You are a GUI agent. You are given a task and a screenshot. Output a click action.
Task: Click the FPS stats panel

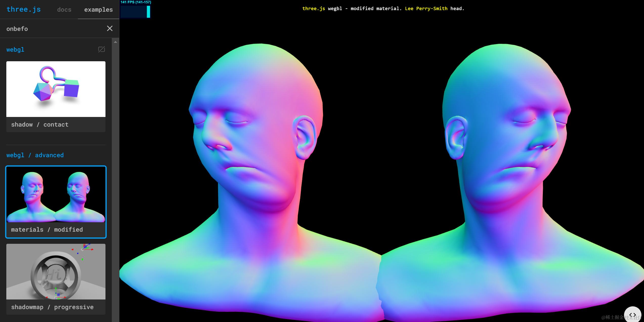[x=136, y=9]
